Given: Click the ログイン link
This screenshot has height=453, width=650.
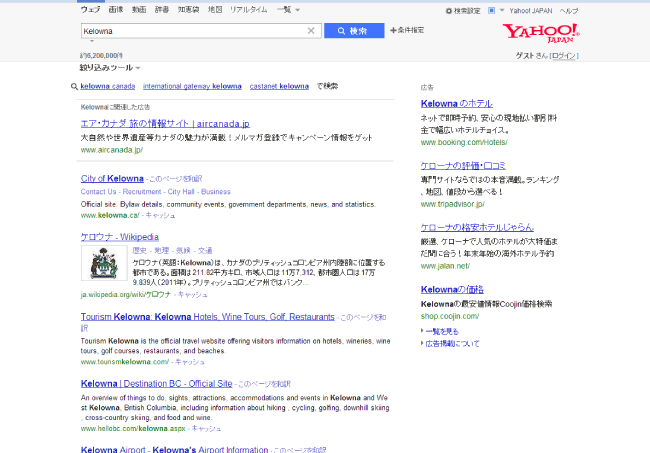Looking at the screenshot, I should tap(564, 56).
